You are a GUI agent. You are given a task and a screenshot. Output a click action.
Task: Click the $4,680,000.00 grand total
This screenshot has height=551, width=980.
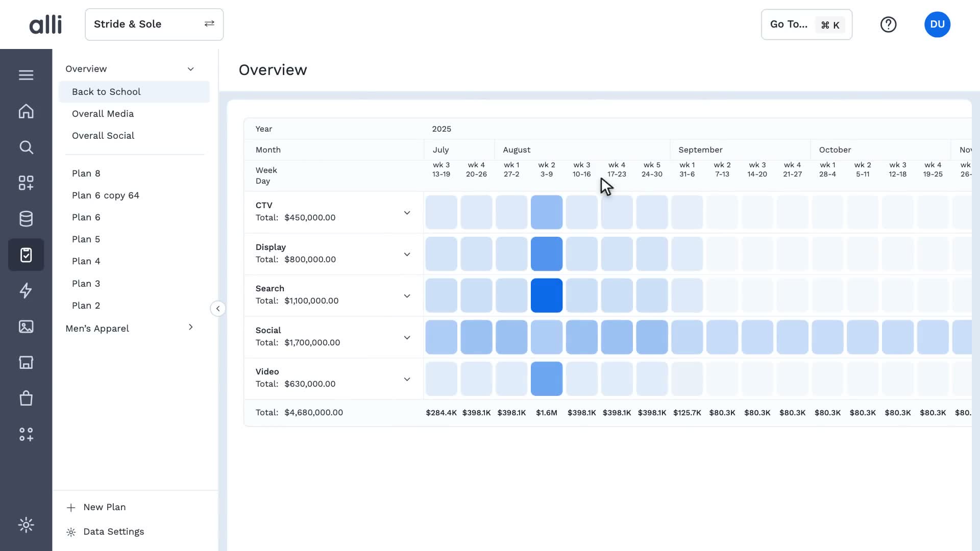[313, 412]
